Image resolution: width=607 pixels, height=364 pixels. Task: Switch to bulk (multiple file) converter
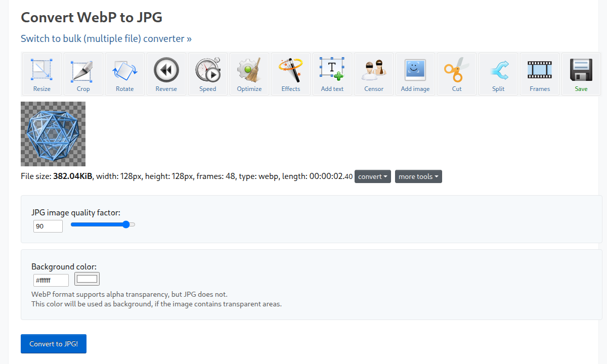pyautogui.click(x=106, y=38)
